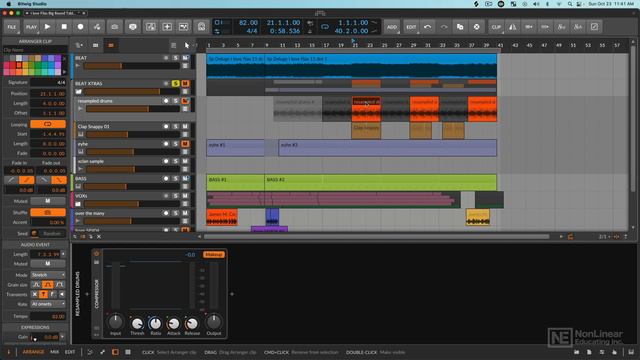Open the CLIP menu

coord(496,27)
